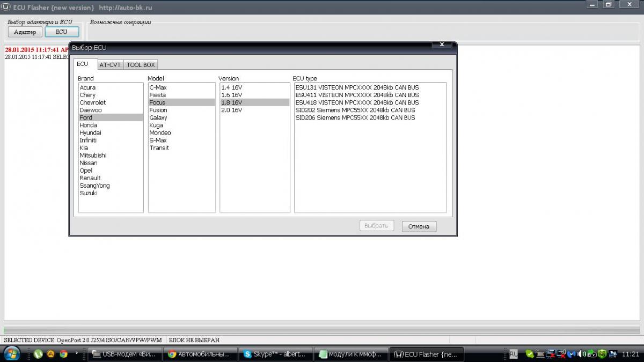Click the Malwarebytes blue tray icon
The width and height of the screenshot is (644, 362).
tap(571, 354)
